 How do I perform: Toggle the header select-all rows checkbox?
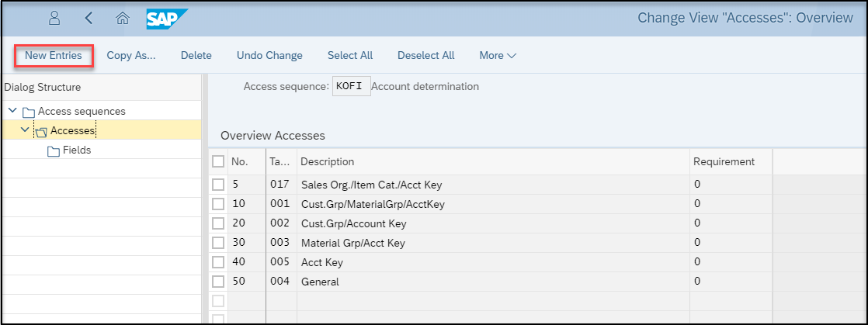pos(218,161)
